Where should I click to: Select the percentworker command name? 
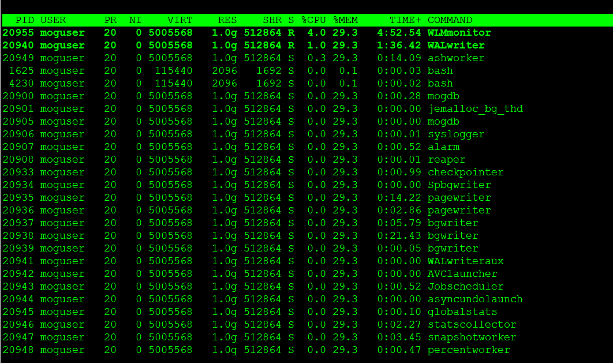469,350
